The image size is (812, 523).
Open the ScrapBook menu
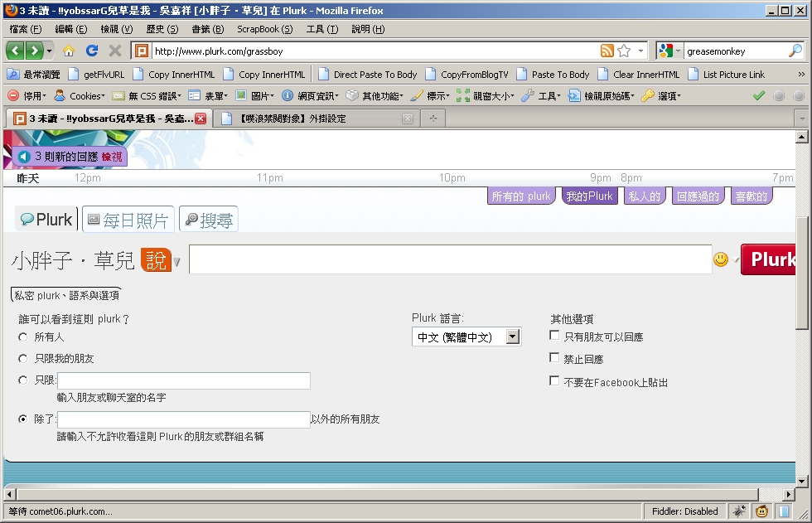[264, 29]
